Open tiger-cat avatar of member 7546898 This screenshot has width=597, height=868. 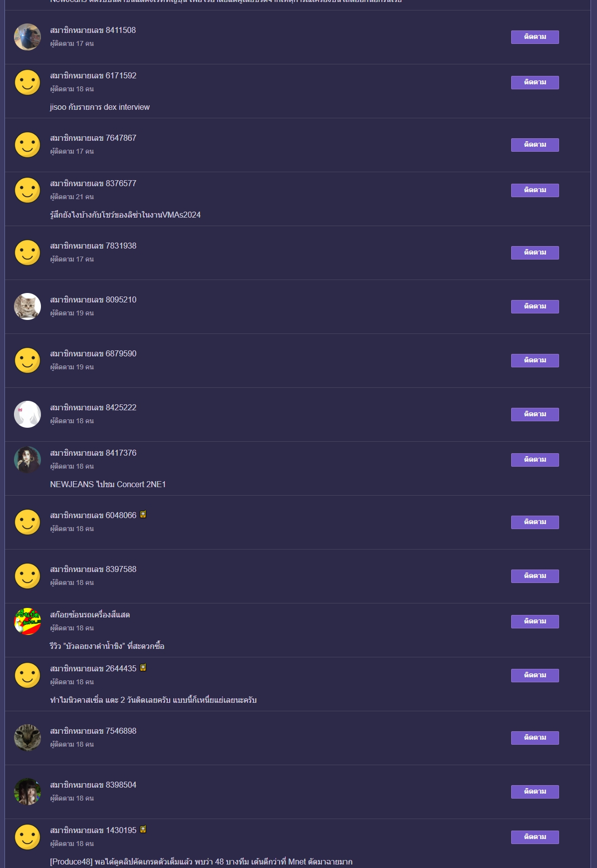27,738
